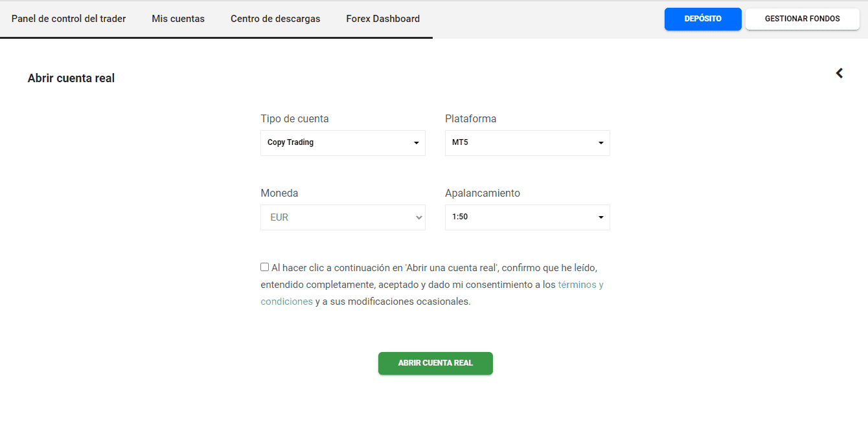This screenshot has height=429, width=868.
Task: Go to the Forex Dashboard tab
Action: pyautogui.click(x=383, y=19)
